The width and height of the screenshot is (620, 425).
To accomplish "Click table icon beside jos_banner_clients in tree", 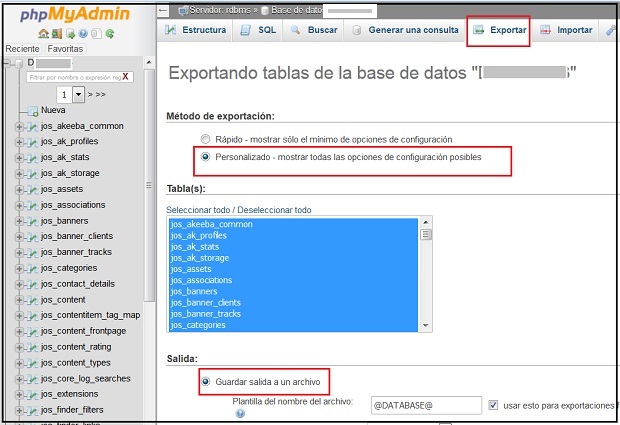I will tap(32, 237).
